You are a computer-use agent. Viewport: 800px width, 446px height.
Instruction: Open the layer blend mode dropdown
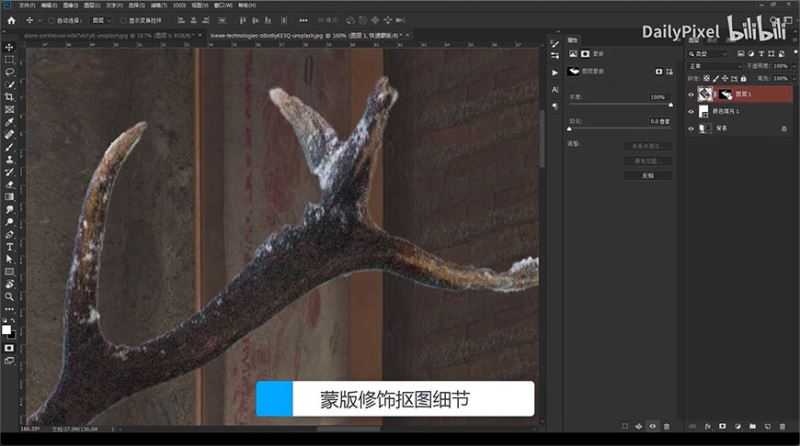coord(712,67)
